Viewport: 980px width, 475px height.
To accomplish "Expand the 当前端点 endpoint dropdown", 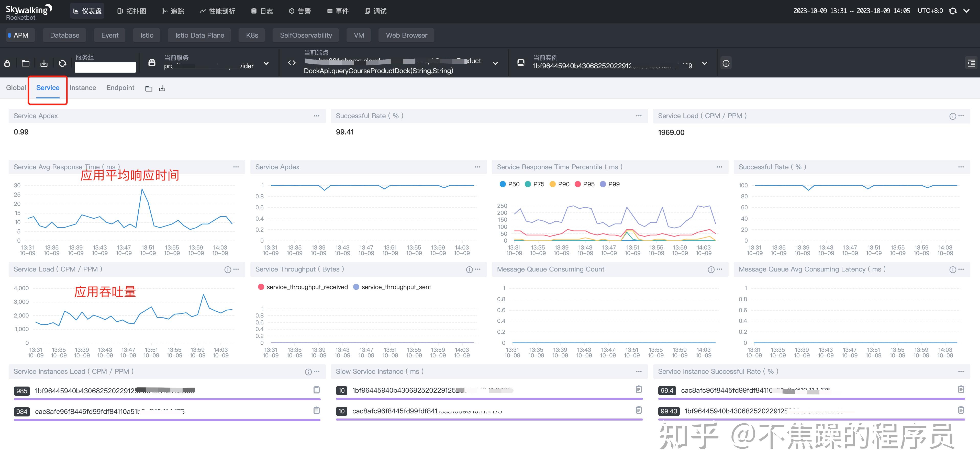I will pyautogui.click(x=495, y=63).
